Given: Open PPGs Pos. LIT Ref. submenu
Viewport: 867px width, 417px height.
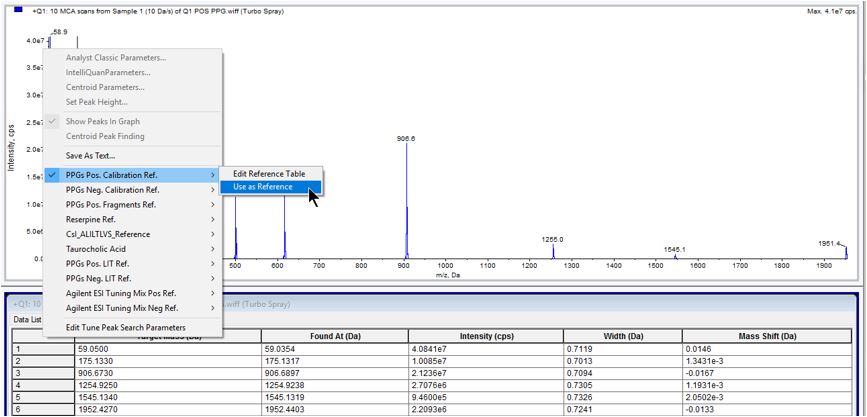Looking at the screenshot, I should point(133,264).
